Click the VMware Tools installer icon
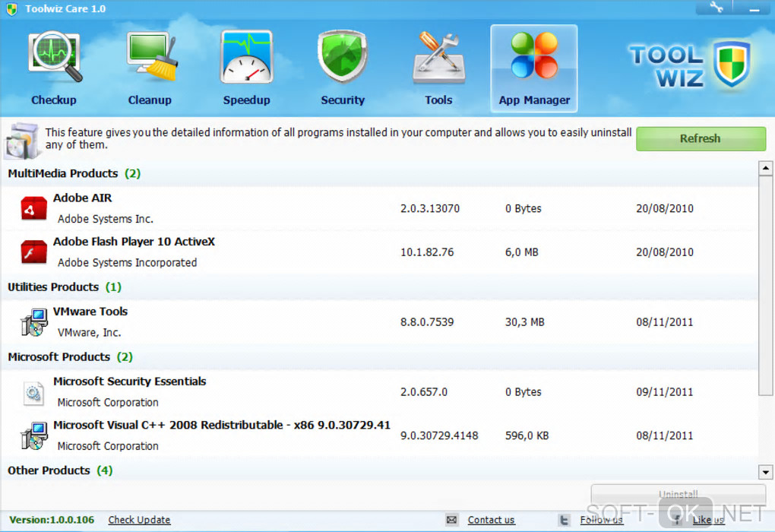The height and width of the screenshot is (532, 775). point(33,322)
